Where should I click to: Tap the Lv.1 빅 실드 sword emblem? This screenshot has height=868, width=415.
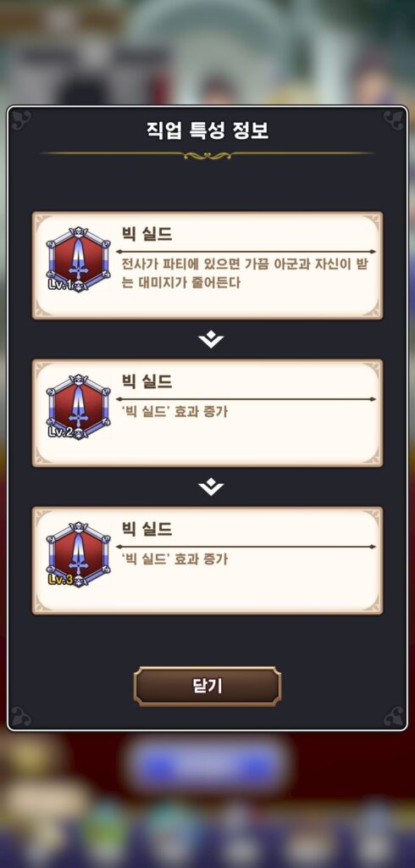click(x=78, y=259)
